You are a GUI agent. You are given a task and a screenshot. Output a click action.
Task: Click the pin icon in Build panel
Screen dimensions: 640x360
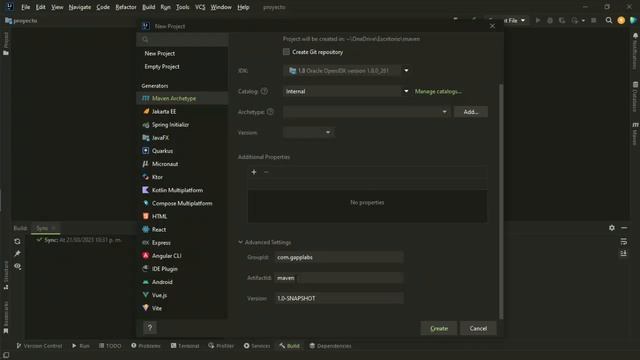(17, 254)
